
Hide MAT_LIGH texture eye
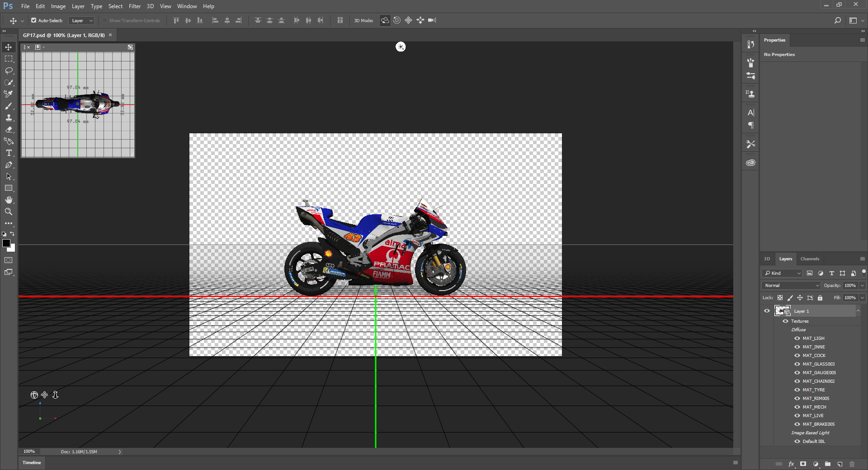click(797, 338)
